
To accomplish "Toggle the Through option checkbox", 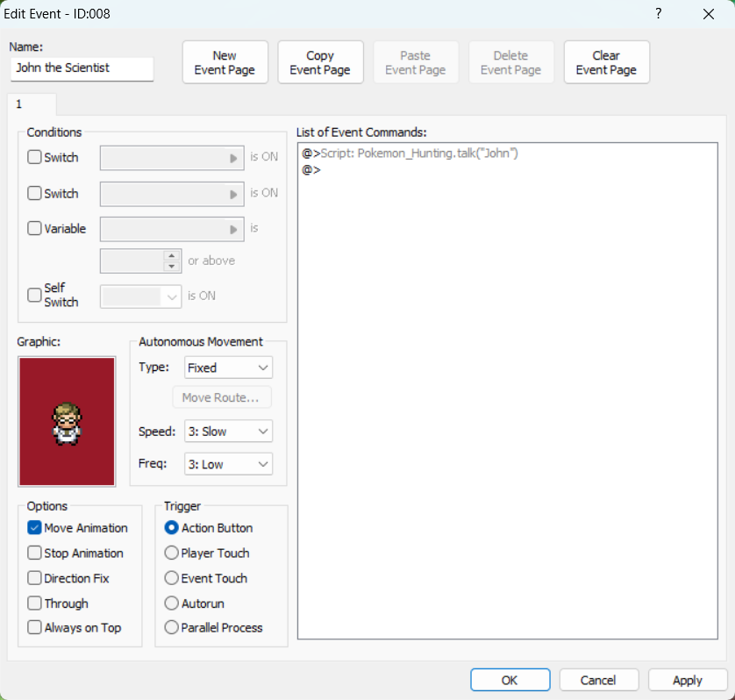I will pos(35,604).
